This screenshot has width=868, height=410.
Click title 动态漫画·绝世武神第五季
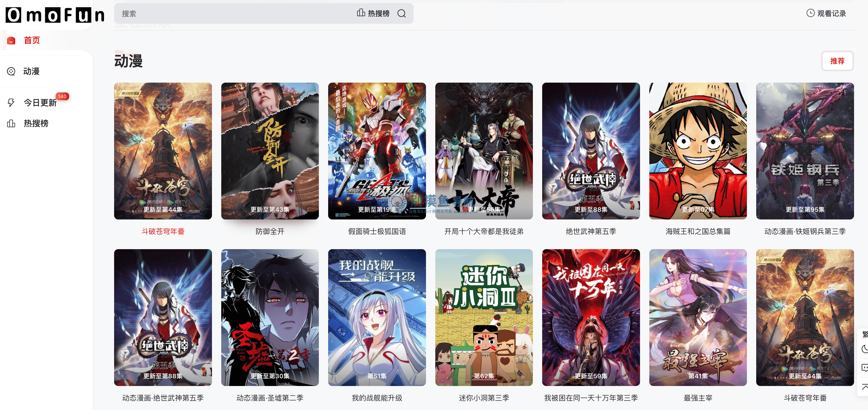coord(163,398)
